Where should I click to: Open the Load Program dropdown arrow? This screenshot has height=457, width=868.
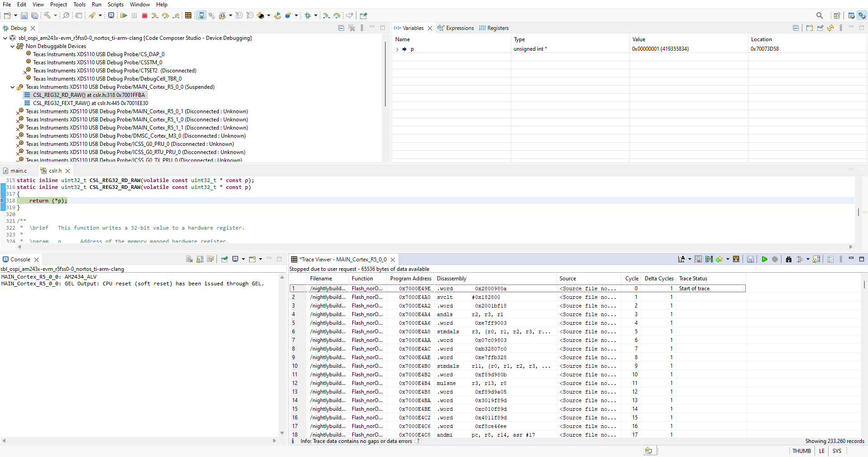230,15
